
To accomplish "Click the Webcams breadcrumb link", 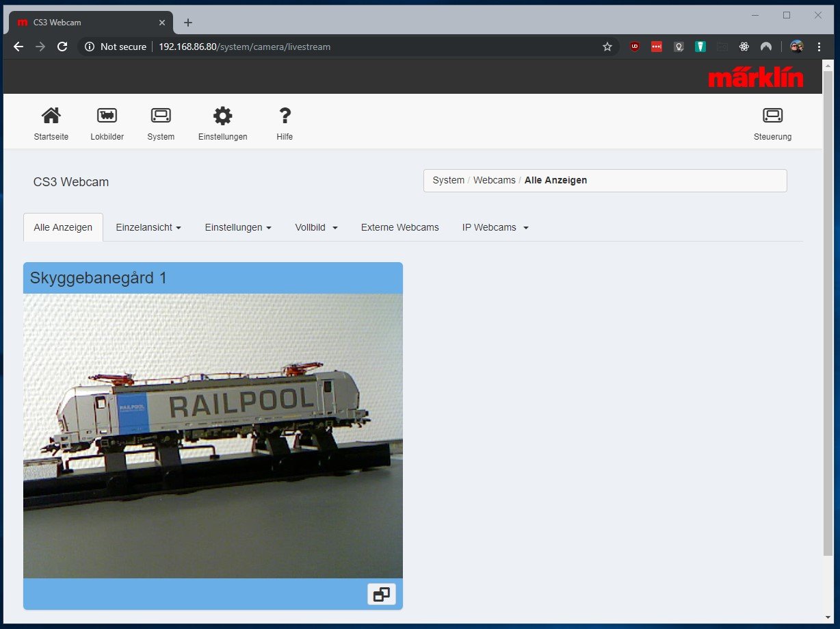I will point(495,181).
